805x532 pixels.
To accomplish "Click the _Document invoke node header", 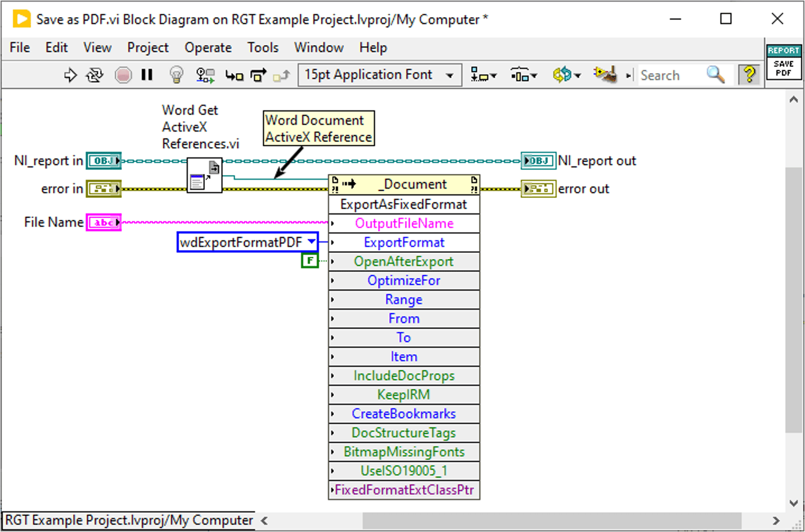I will click(404, 184).
